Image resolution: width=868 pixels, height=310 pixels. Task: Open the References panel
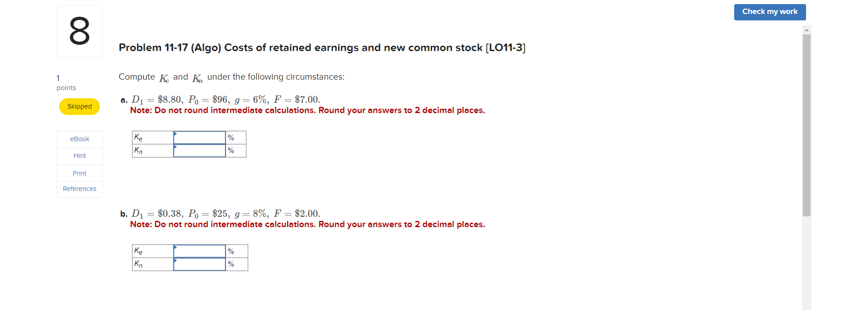click(x=79, y=189)
